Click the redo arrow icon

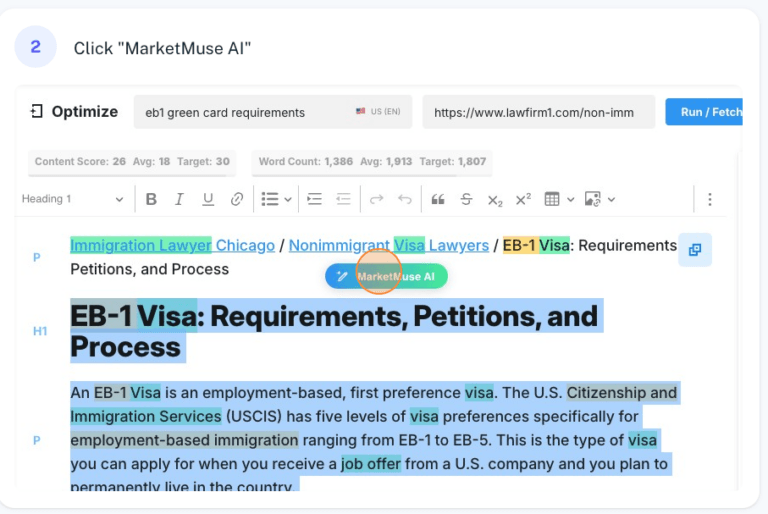[x=376, y=199]
